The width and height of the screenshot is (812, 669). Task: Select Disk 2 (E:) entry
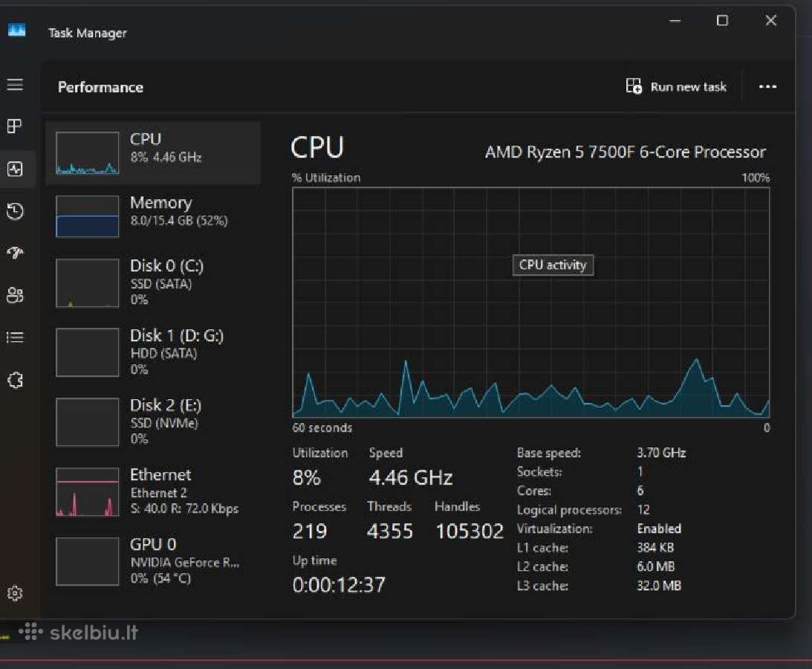pyautogui.click(x=153, y=421)
